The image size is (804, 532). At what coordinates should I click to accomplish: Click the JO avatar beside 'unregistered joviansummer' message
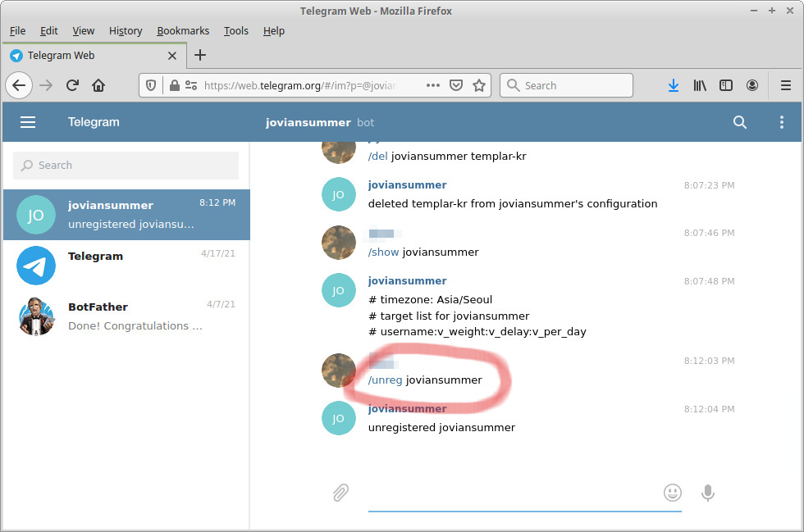click(x=338, y=418)
